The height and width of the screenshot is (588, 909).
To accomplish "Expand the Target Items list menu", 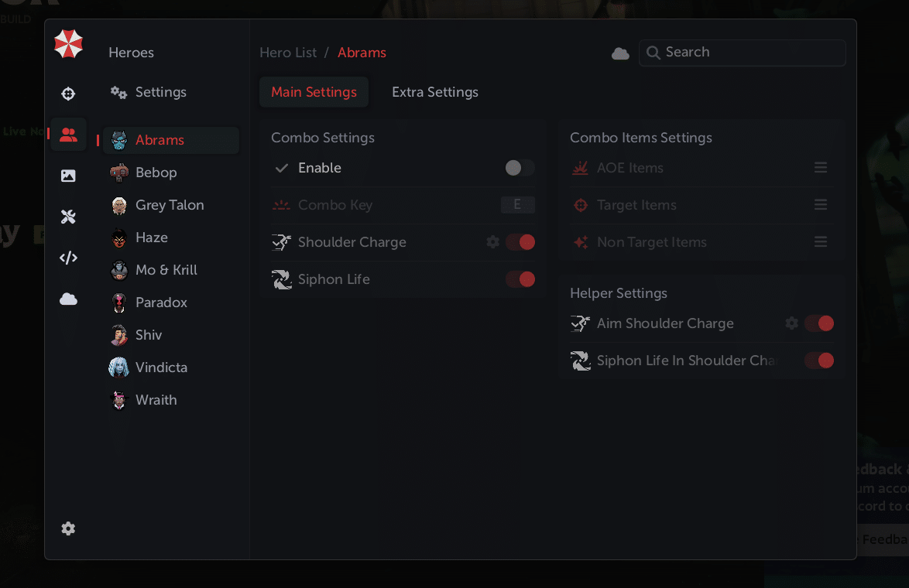I will click(821, 205).
